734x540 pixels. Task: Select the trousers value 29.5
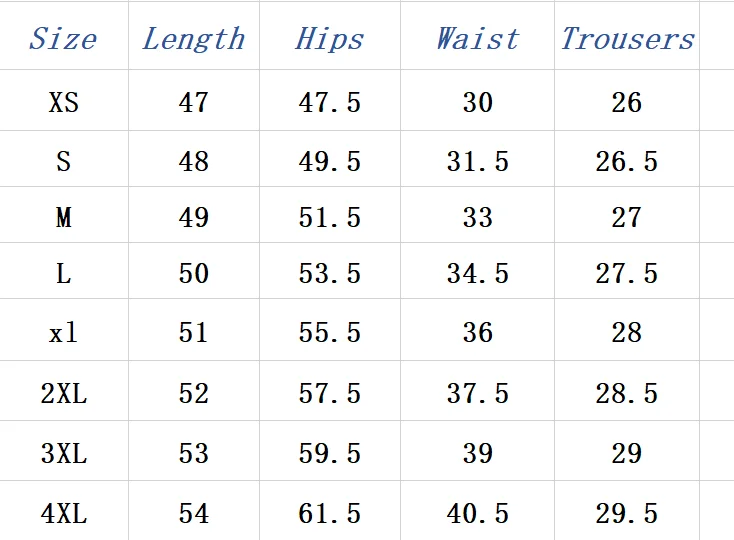627,514
